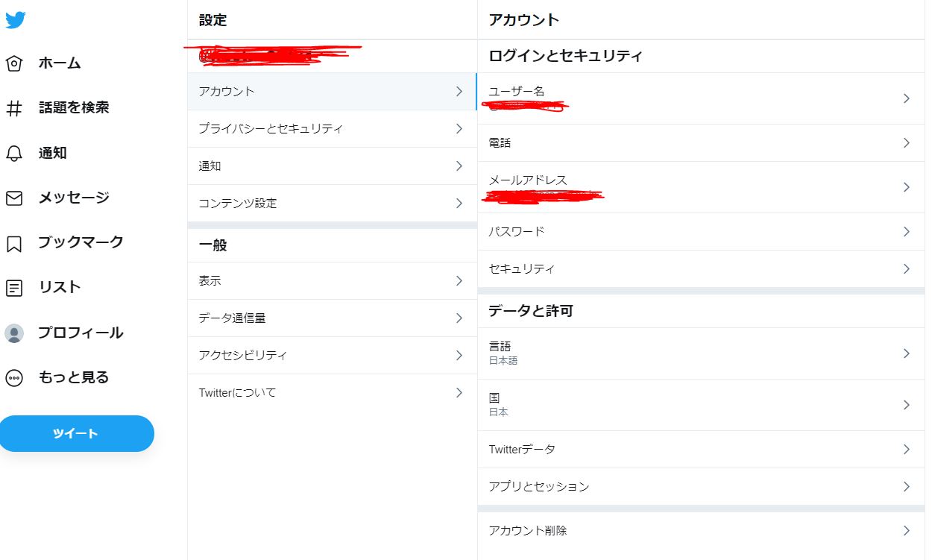Expand プライバシーとセキュリティ via its chevron

pyautogui.click(x=459, y=129)
